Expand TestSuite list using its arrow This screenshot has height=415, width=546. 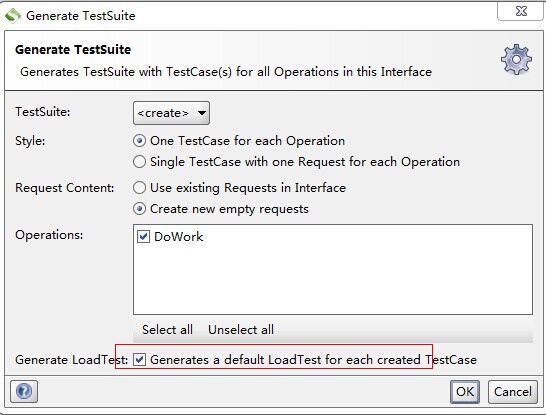(202, 113)
